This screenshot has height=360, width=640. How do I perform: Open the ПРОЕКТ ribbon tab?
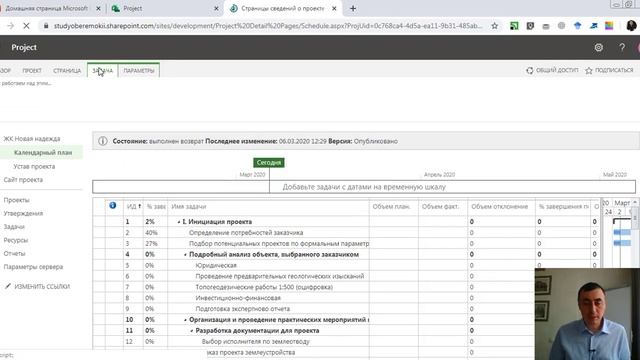click(x=32, y=71)
